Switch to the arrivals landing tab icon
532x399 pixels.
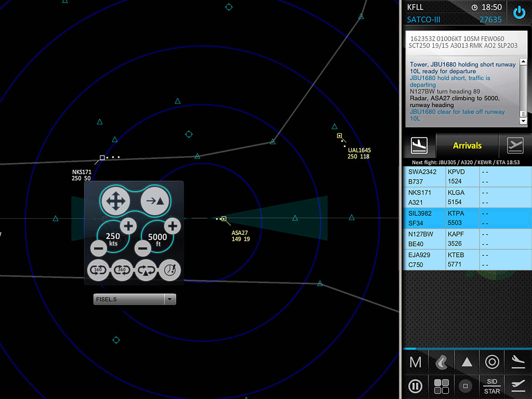coord(419,145)
